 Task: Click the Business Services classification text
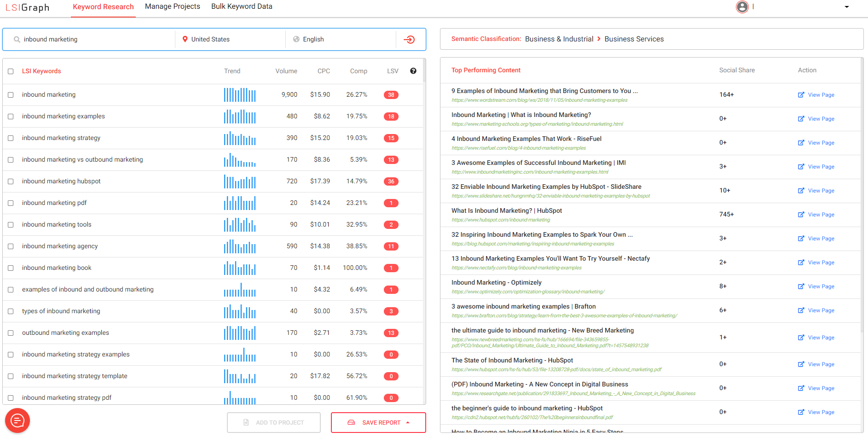coord(634,39)
